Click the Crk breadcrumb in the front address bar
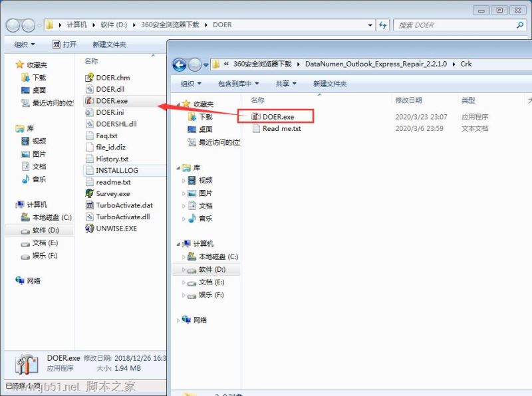 pos(466,64)
